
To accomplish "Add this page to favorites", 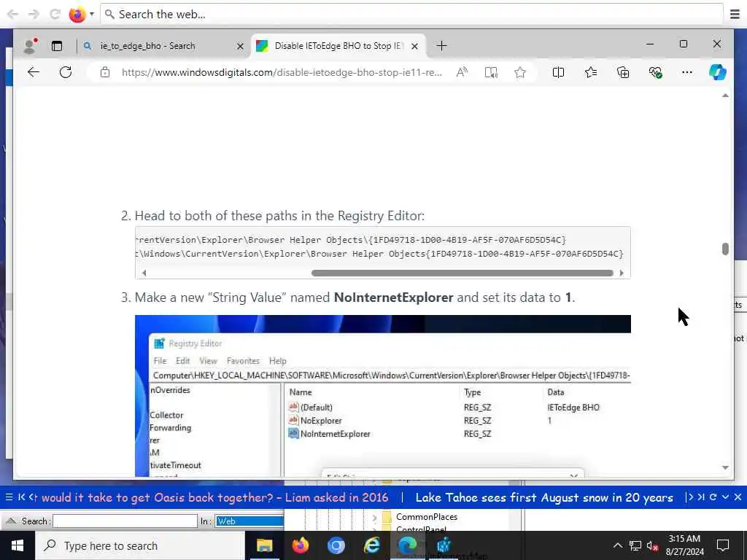I will [519, 72].
